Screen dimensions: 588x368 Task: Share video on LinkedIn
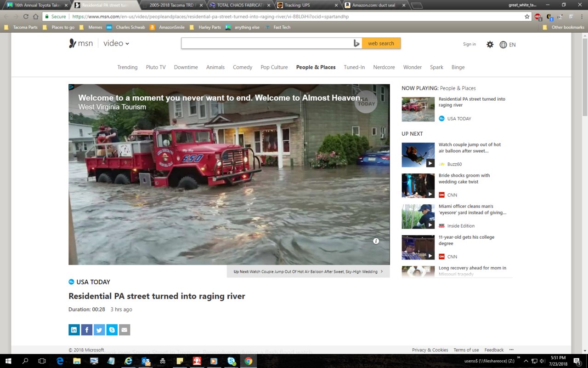pyautogui.click(x=74, y=330)
